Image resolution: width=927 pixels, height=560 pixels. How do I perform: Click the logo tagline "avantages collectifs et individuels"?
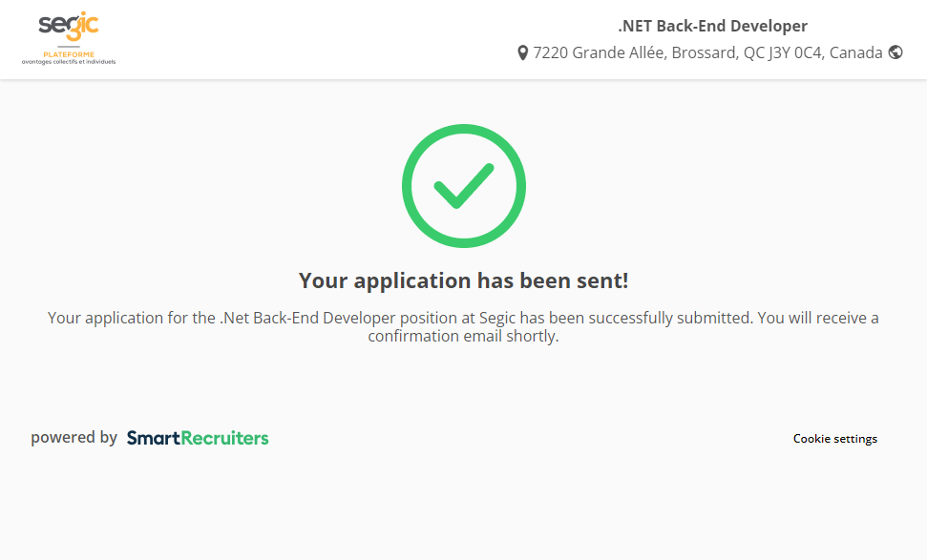pyautogui.click(x=69, y=62)
